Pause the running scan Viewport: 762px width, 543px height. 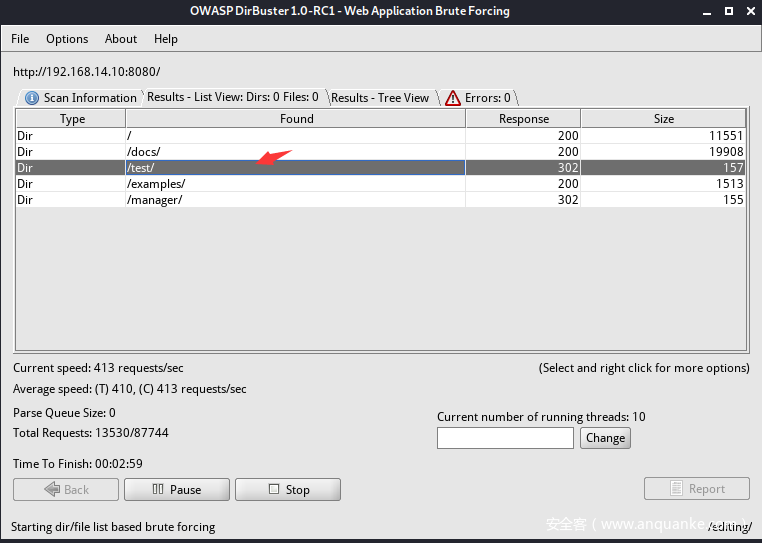click(177, 489)
